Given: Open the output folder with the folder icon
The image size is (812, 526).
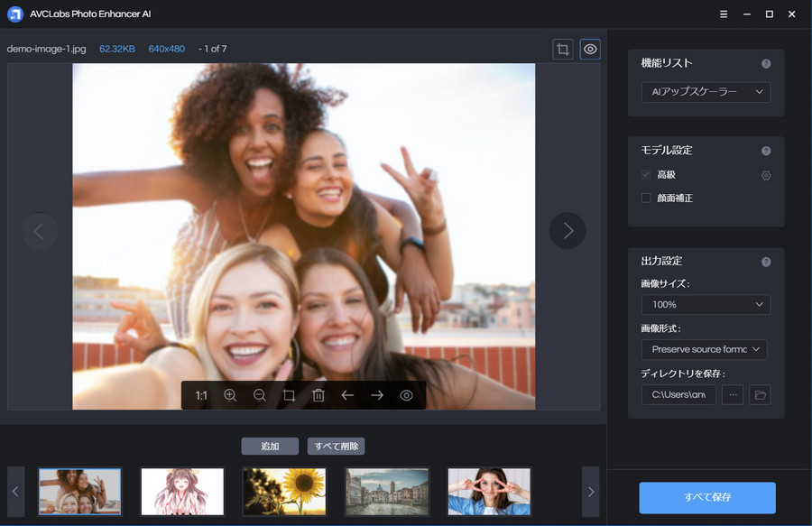Looking at the screenshot, I should 760,394.
